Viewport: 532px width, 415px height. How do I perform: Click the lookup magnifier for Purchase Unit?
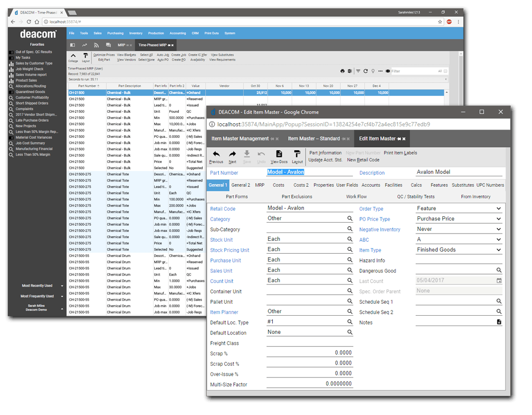pyautogui.click(x=350, y=260)
